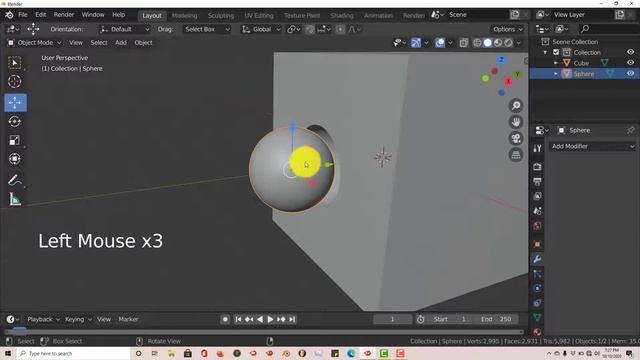Switch to the Sculpting workspace tab
This screenshot has width=640, height=360.
(x=221, y=16)
